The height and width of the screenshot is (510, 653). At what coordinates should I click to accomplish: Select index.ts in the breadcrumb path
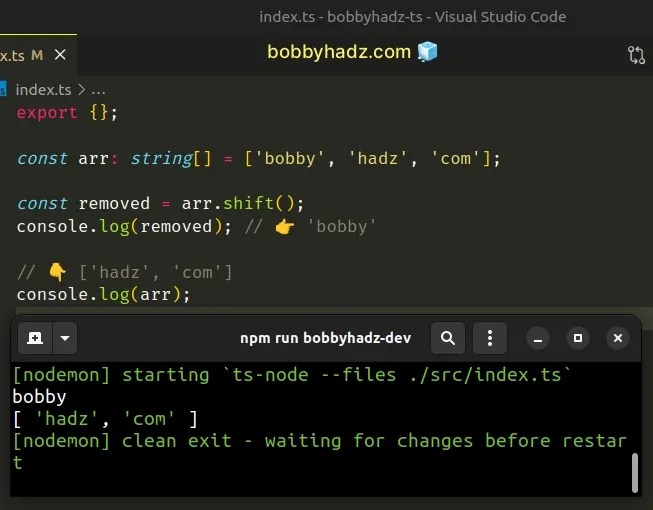point(43,90)
